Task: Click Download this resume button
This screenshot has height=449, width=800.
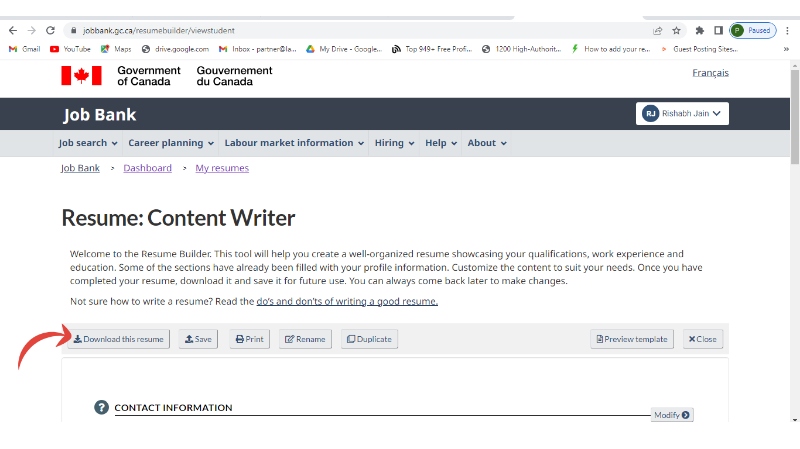Action: coord(118,339)
